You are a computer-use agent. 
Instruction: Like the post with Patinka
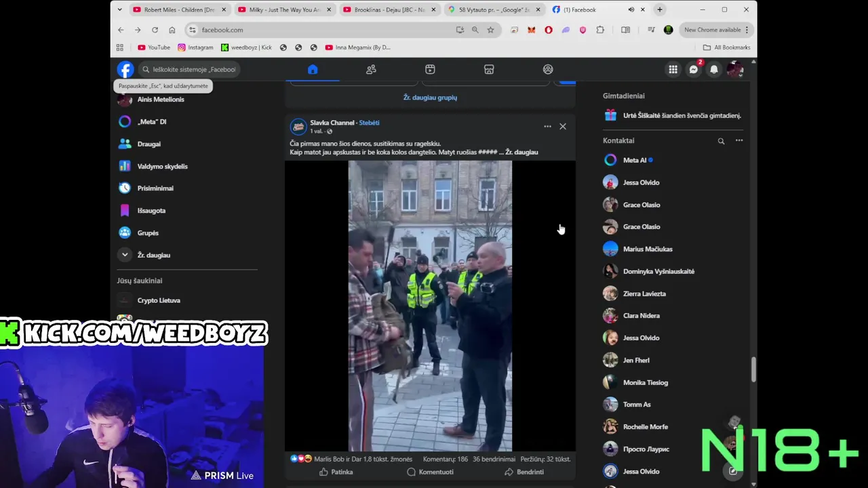[x=336, y=472]
